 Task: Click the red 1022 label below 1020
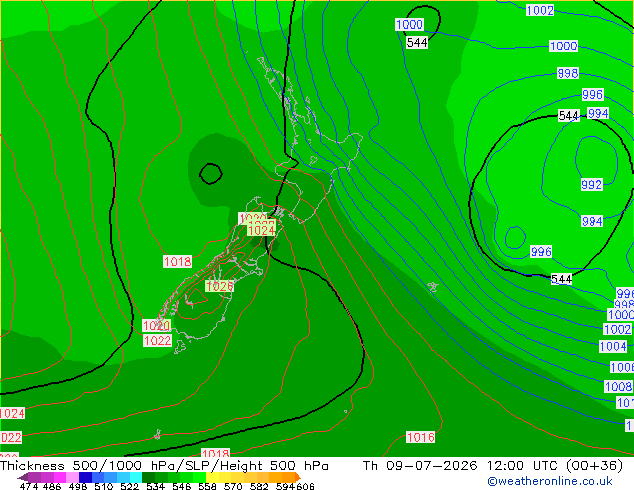tap(157, 340)
